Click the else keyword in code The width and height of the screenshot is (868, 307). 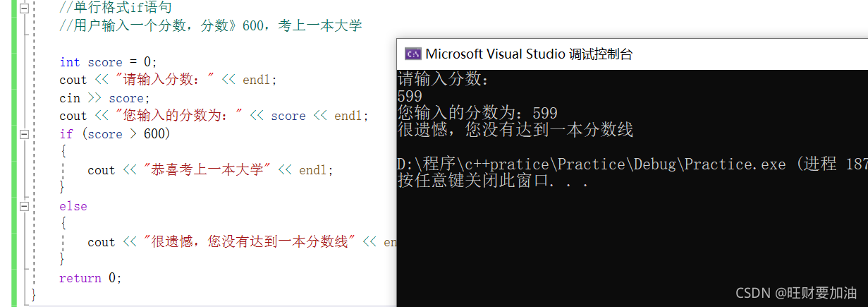[73, 206]
